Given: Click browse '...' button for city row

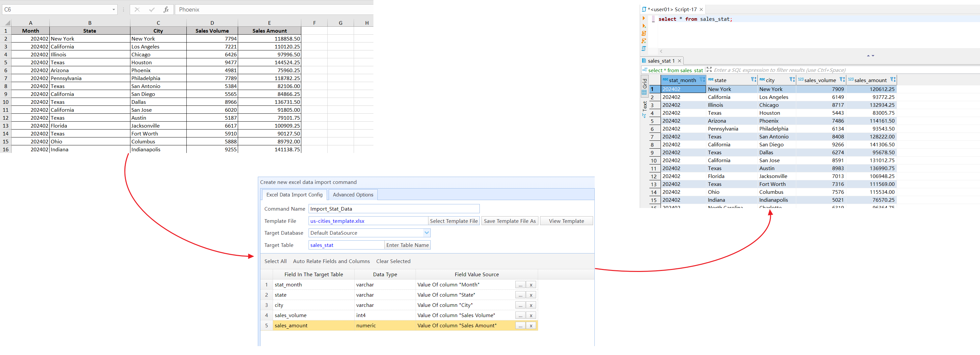Looking at the screenshot, I should coord(520,305).
